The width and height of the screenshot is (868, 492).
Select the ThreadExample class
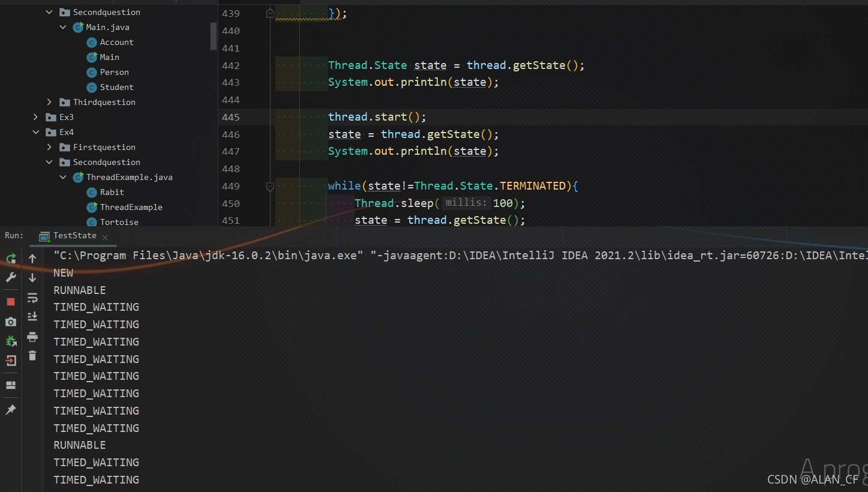click(x=124, y=207)
